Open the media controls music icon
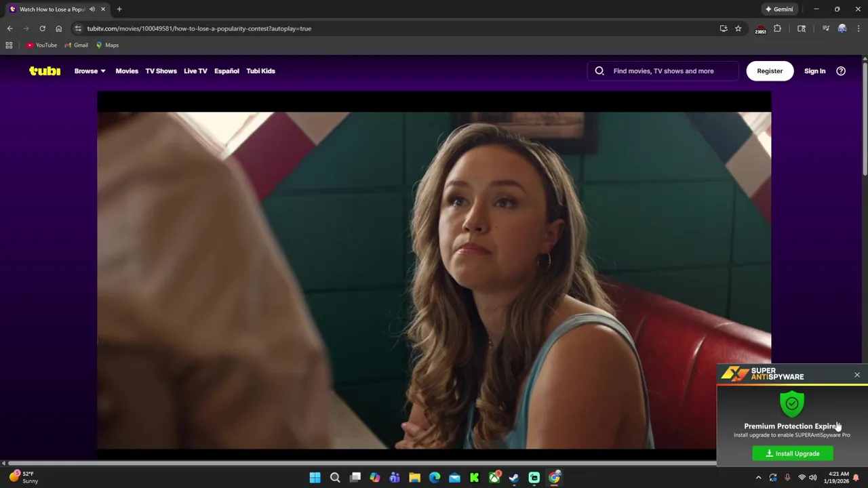Image resolution: width=868 pixels, height=488 pixels. click(826, 28)
